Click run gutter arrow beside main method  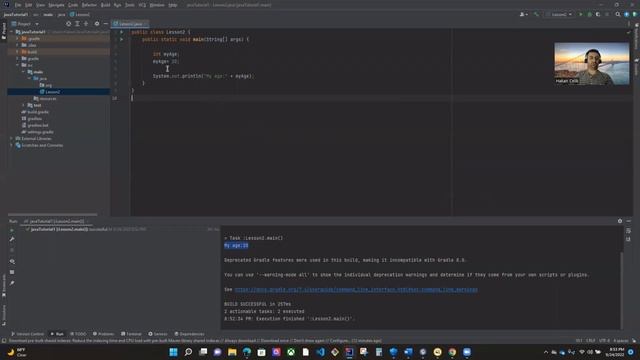pyautogui.click(x=122, y=39)
